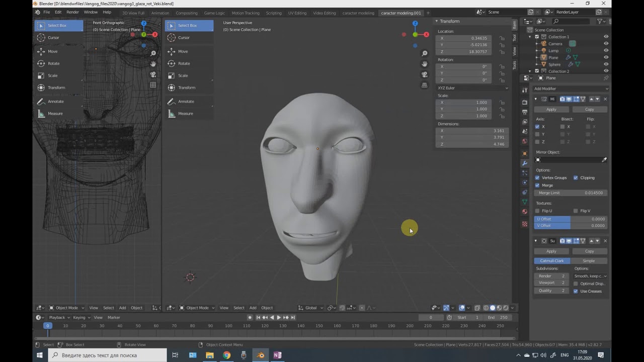Screen dimensions: 644x362
Task: Click the U Offset slider
Action: click(x=571, y=219)
